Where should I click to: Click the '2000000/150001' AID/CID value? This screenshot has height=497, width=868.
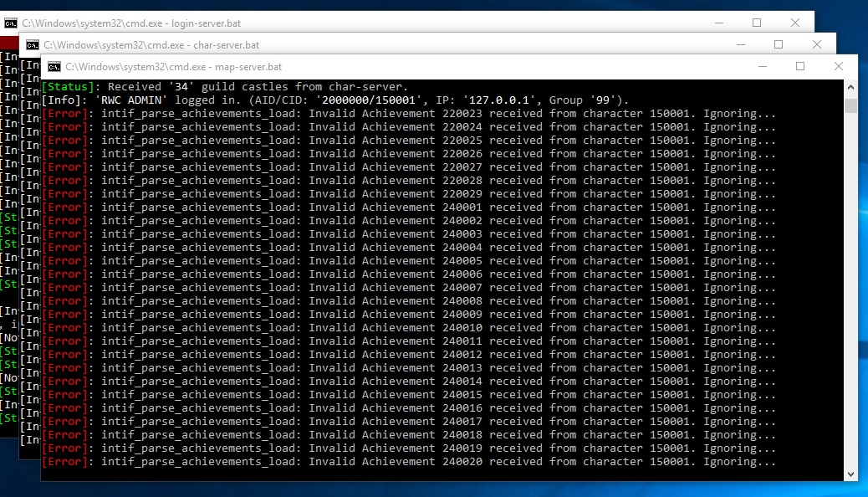coord(368,100)
